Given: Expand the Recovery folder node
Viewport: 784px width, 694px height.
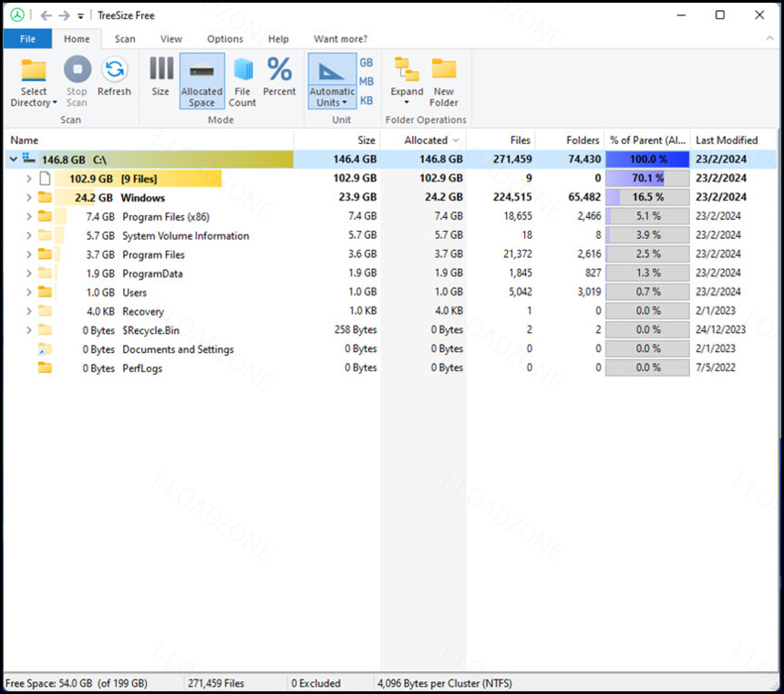Looking at the screenshot, I should pyautogui.click(x=29, y=311).
